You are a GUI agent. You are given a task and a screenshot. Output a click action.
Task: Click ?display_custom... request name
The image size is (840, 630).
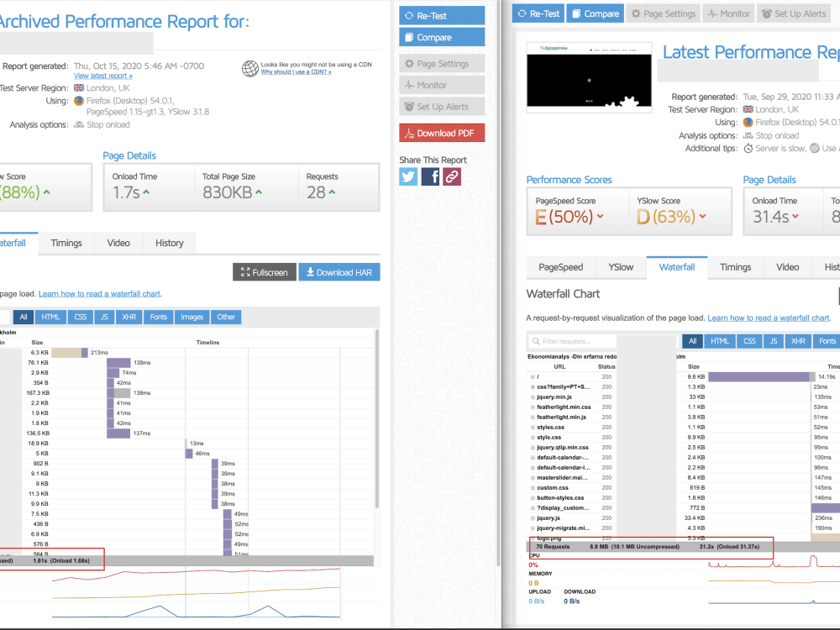563,508
